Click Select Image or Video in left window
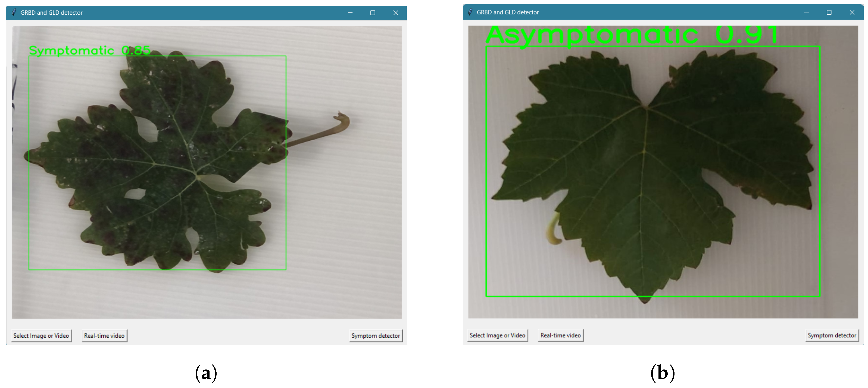This screenshot has width=868, height=388. [x=41, y=336]
